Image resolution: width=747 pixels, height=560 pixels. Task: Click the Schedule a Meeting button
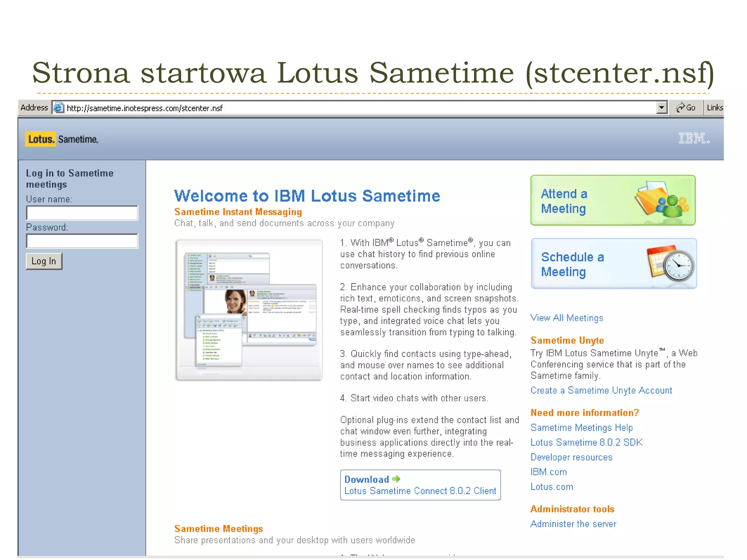tap(614, 264)
